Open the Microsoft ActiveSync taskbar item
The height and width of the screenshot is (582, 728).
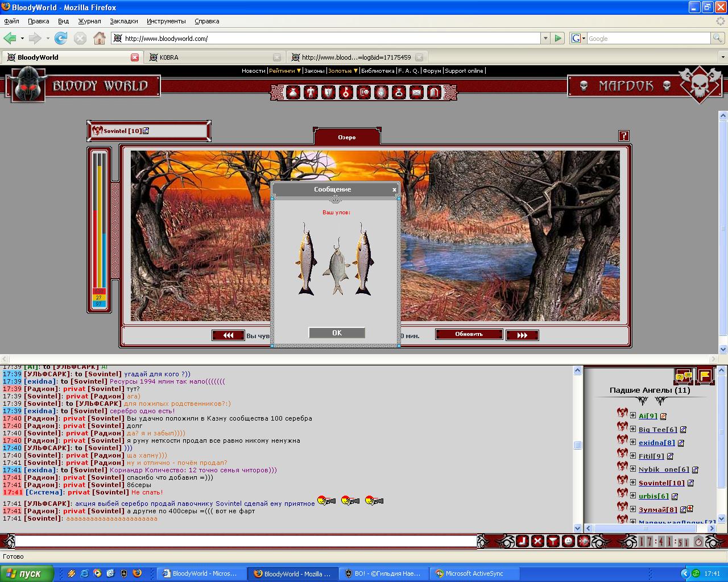[x=474, y=573]
